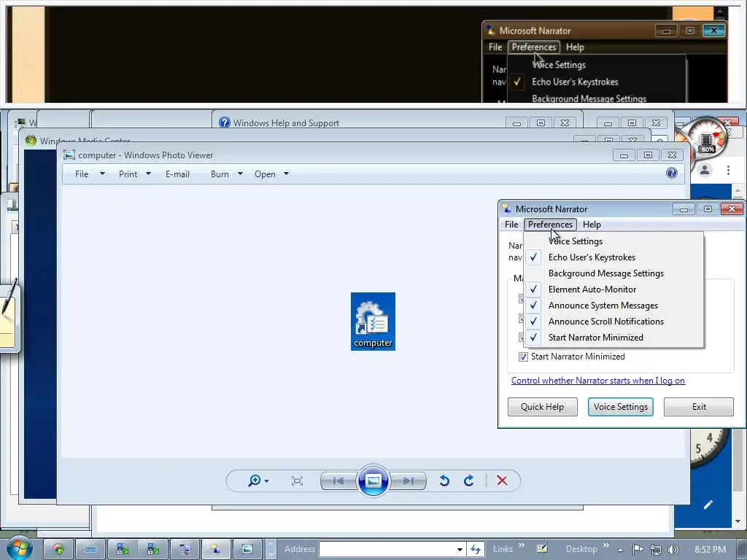Click the scroll down arrow in the background window
Screen dimensions: 747x560
738,522
